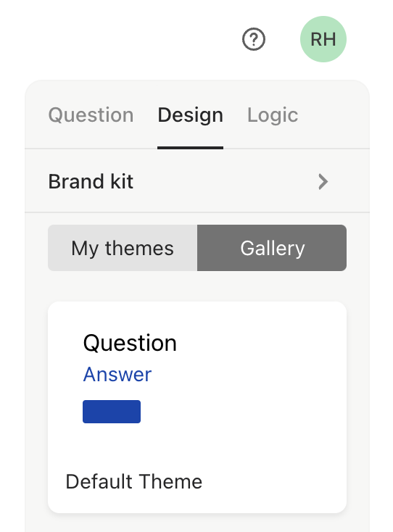Click the blue button swatch in theme preview
The image size is (393, 532).
pos(112,412)
